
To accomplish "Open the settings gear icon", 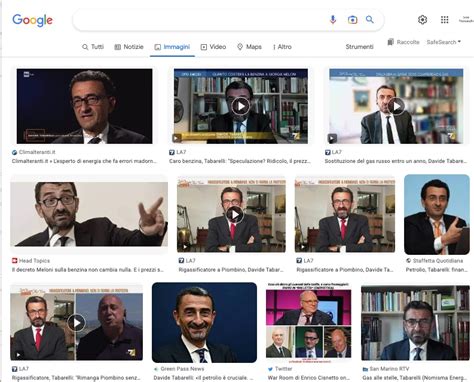I will [422, 20].
